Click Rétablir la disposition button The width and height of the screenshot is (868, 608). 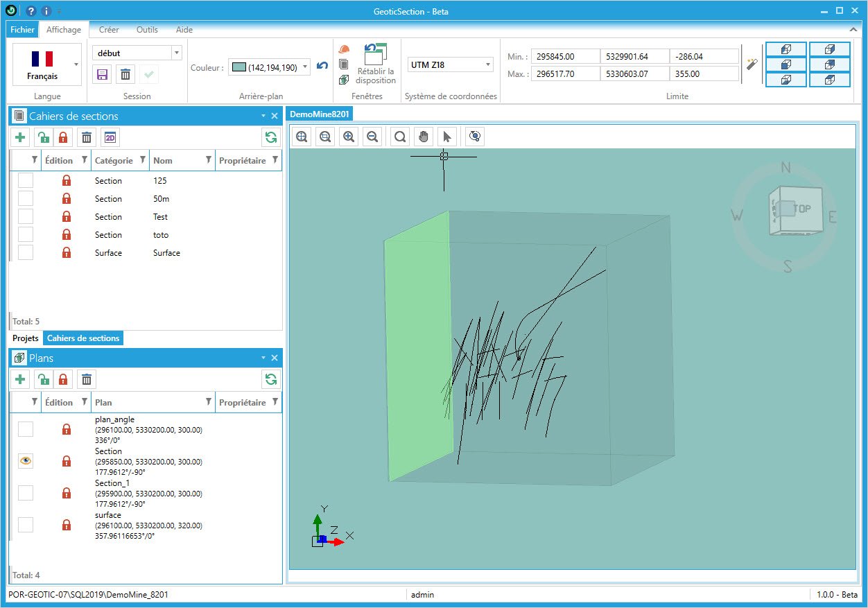[x=376, y=64]
